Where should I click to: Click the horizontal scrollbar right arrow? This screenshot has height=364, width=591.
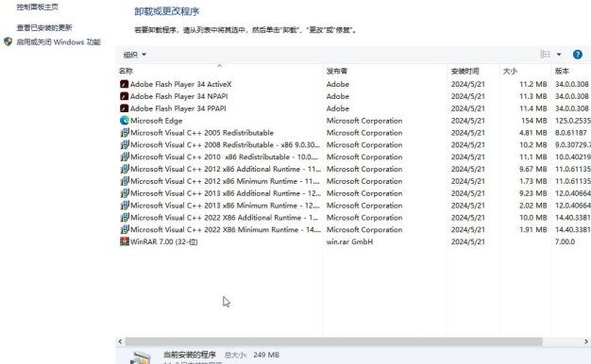pyautogui.click(x=586, y=341)
